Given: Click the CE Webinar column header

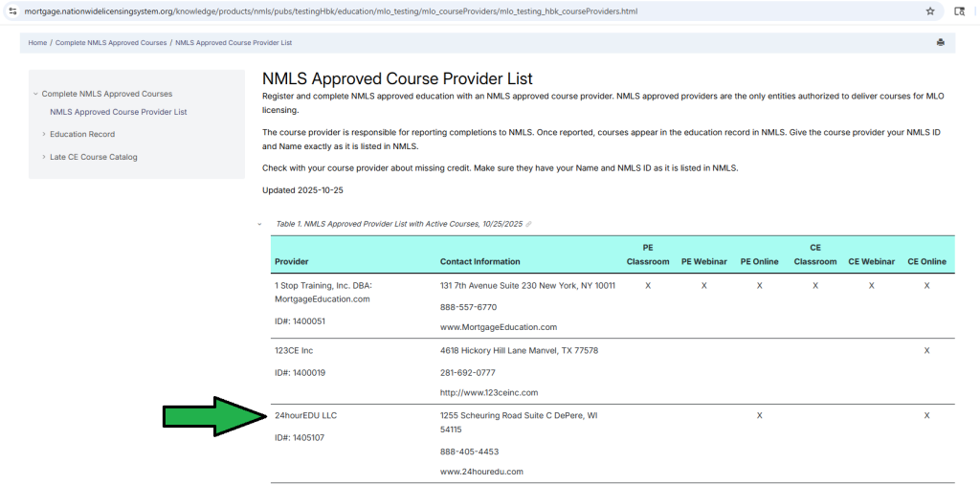Looking at the screenshot, I should pos(871,261).
